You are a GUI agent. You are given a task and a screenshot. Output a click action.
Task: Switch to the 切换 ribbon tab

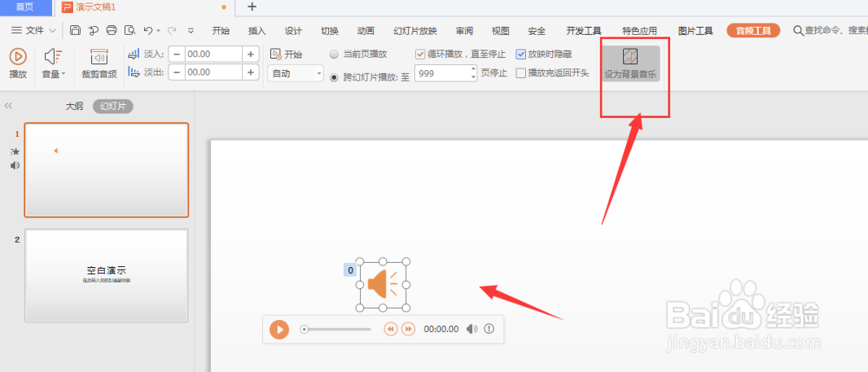coord(329,31)
